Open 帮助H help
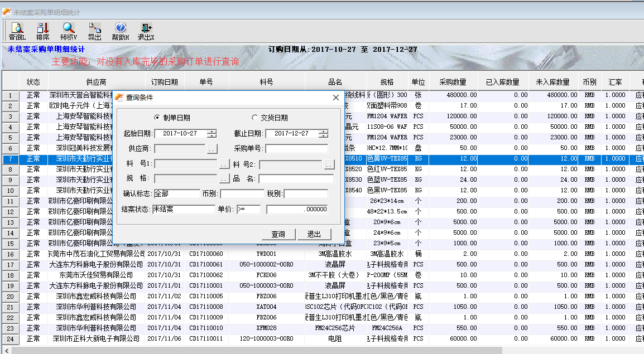 click(120, 31)
